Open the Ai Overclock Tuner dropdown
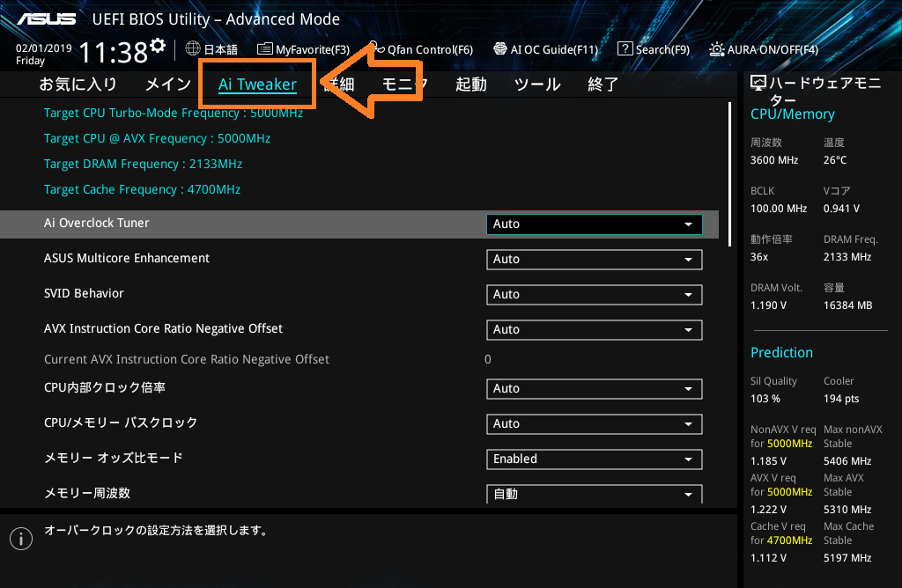Image resolution: width=902 pixels, height=588 pixels. [x=595, y=224]
